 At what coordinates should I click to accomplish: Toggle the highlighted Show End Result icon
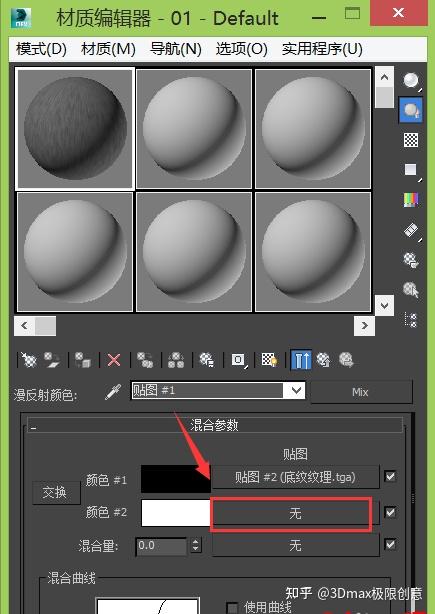click(x=301, y=359)
